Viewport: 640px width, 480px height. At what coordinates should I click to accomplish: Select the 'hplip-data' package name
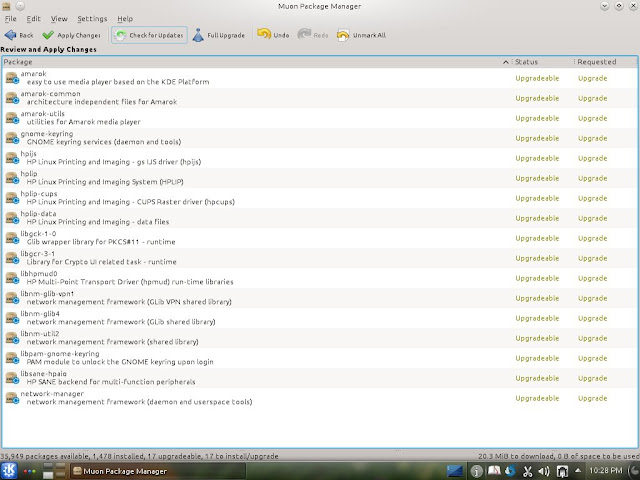click(x=38, y=213)
